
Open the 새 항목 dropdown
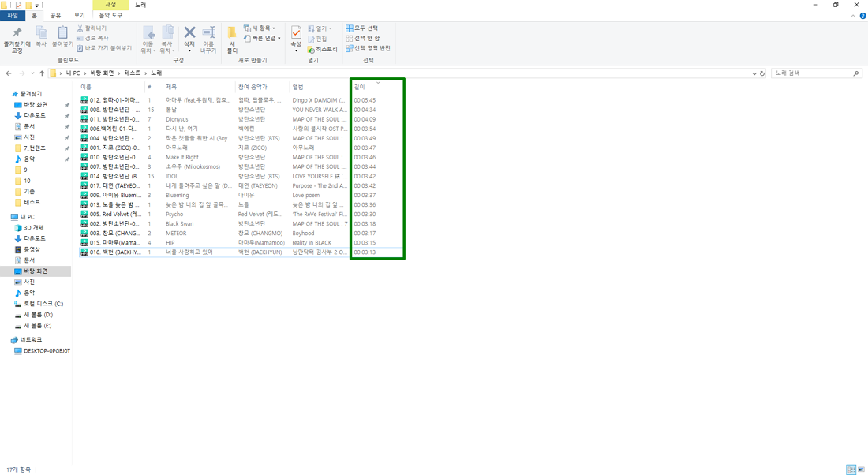click(259, 28)
